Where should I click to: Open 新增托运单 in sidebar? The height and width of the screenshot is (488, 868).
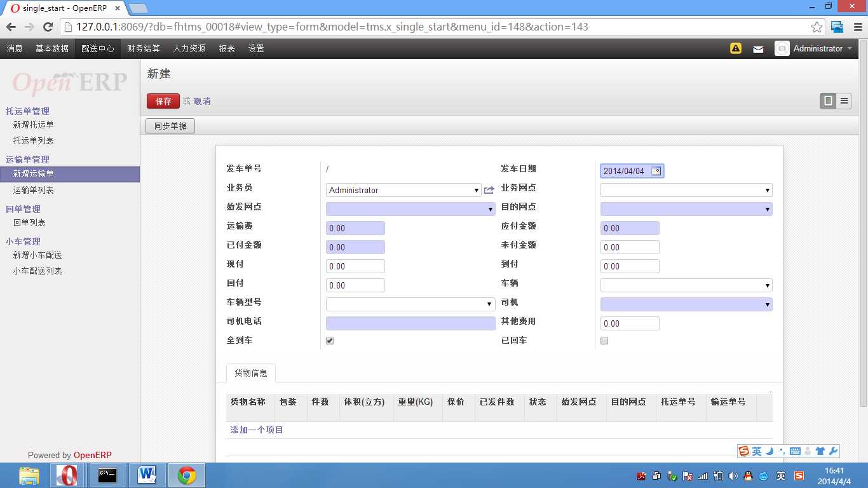coord(34,125)
